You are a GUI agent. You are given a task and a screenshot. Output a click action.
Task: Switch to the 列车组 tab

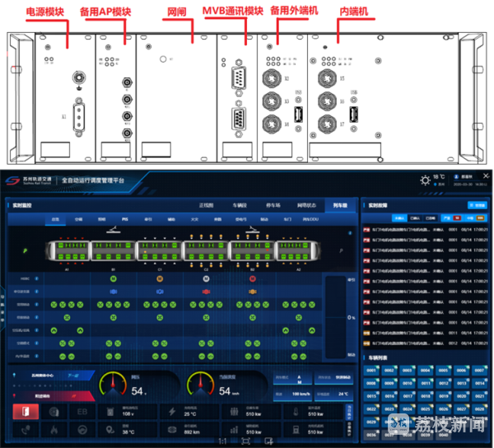pos(340,204)
